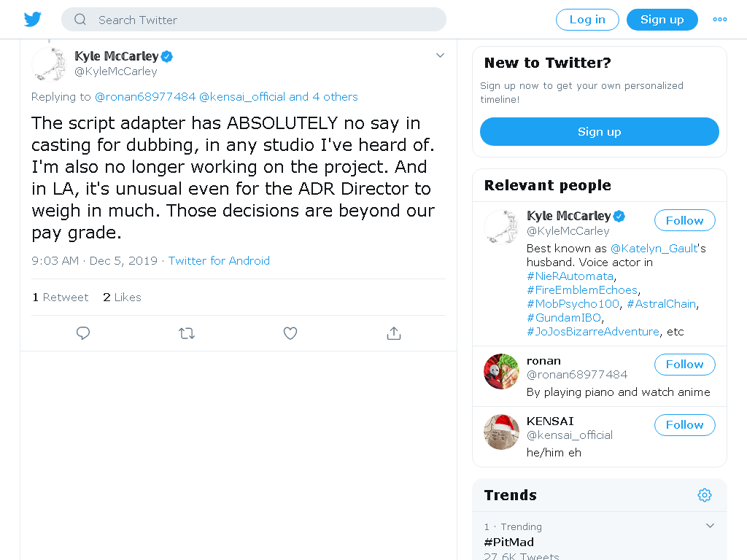Open the Twitter for Android link
This screenshot has height=560, width=747.
click(219, 261)
